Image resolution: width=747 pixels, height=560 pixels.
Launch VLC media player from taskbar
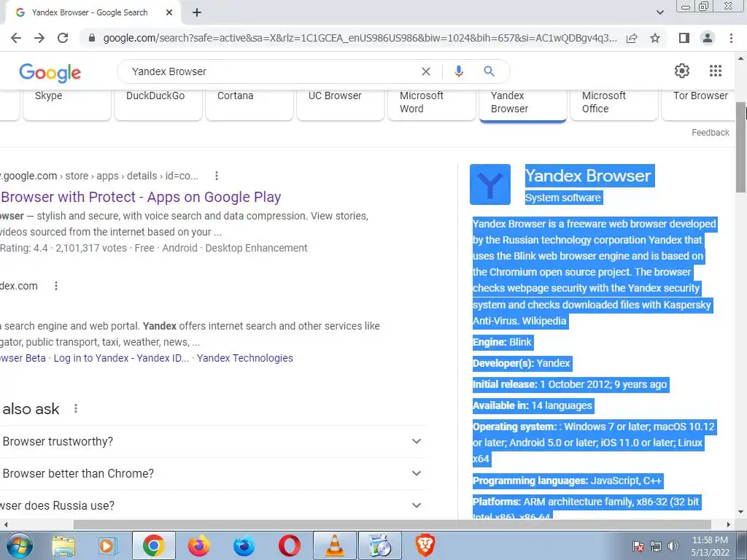click(x=334, y=545)
